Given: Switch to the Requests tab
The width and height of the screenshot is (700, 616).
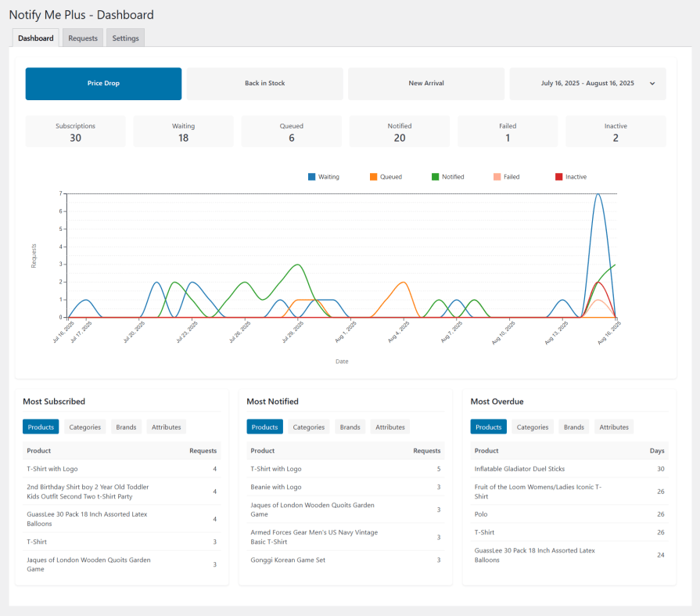Looking at the screenshot, I should pos(83,38).
